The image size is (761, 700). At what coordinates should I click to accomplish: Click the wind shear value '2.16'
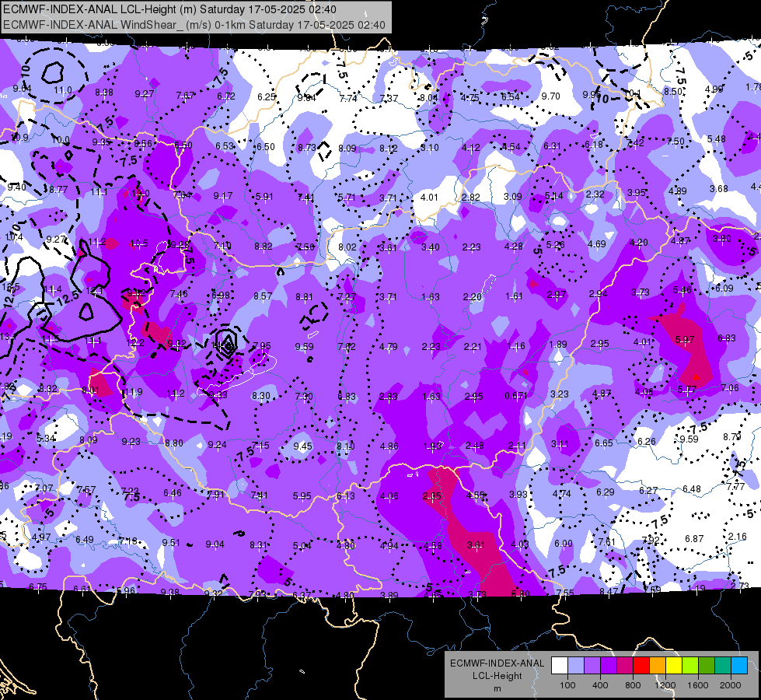(737, 537)
